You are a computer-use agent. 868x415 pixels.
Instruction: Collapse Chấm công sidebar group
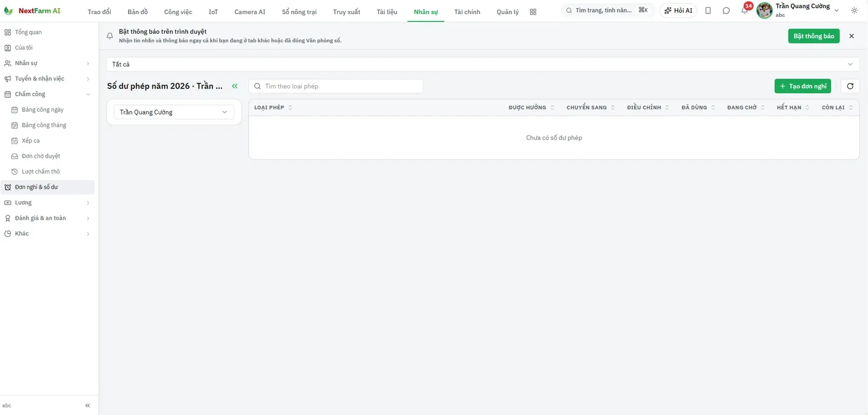(47, 94)
